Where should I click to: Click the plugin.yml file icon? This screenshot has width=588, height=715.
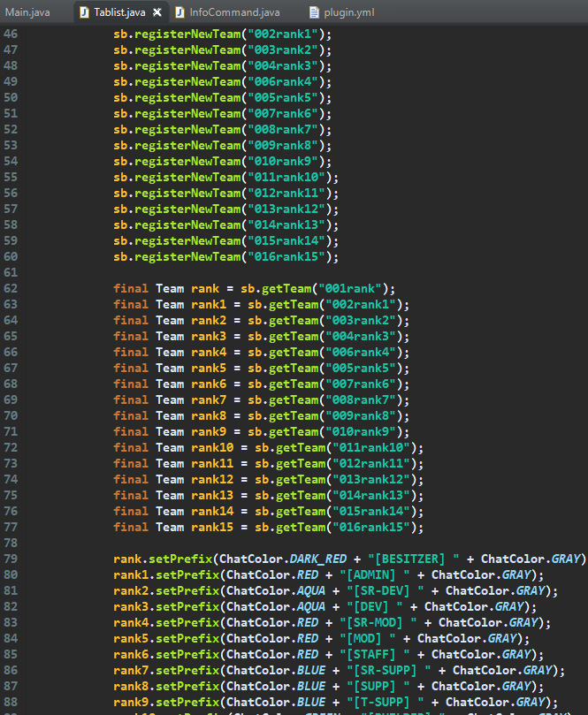click(x=314, y=12)
